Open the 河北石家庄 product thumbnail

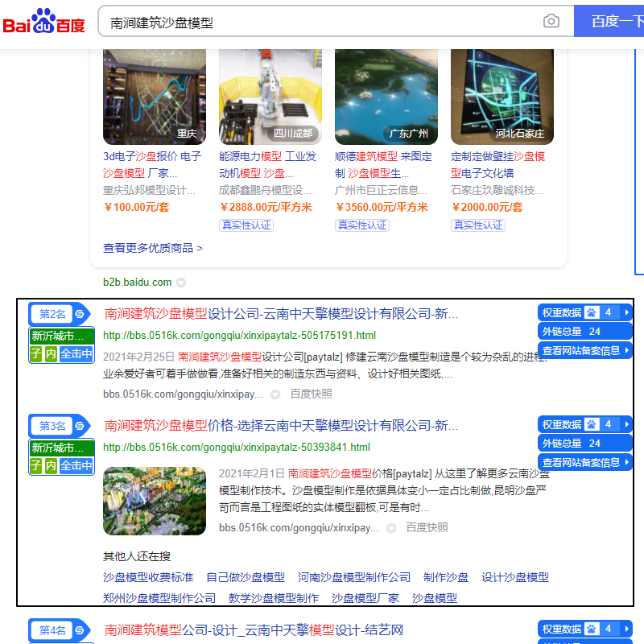[x=502, y=97]
